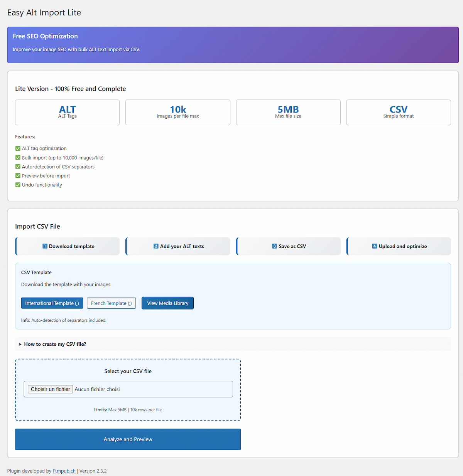Click the Bulk import feature checkmark
Image resolution: width=463 pixels, height=476 pixels.
click(18, 158)
